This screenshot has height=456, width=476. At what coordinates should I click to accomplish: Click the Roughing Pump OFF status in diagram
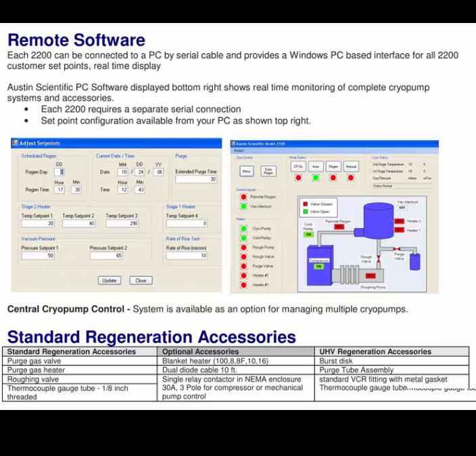tap(371, 275)
